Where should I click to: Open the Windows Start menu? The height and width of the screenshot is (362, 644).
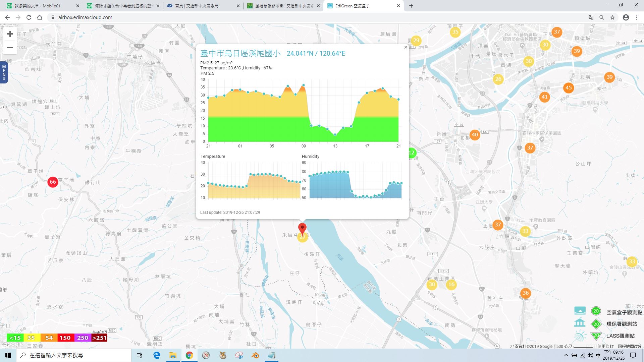pos(8,355)
